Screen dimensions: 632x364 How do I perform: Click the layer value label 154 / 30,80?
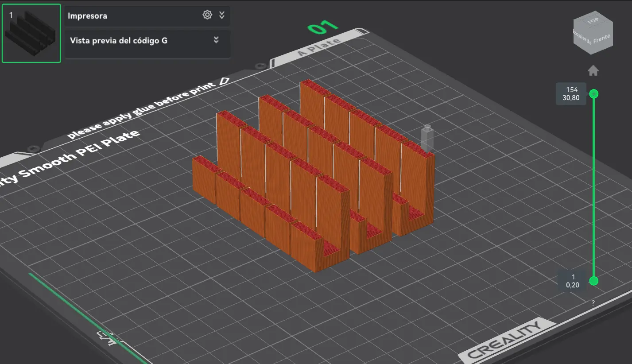click(571, 94)
